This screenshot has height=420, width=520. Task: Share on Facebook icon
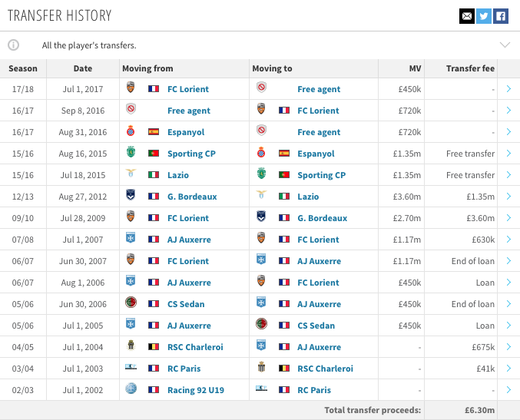point(501,16)
